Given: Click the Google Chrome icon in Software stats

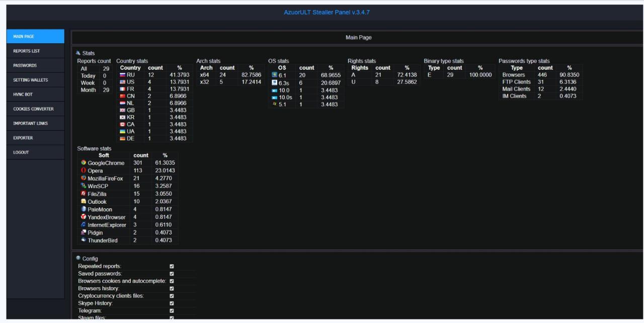Looking at the screenshot, I should click(x=84, y=163).
